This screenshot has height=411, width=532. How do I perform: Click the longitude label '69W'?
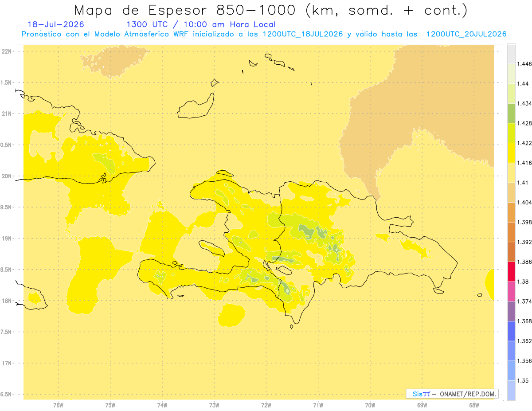[x=422, y=405]
